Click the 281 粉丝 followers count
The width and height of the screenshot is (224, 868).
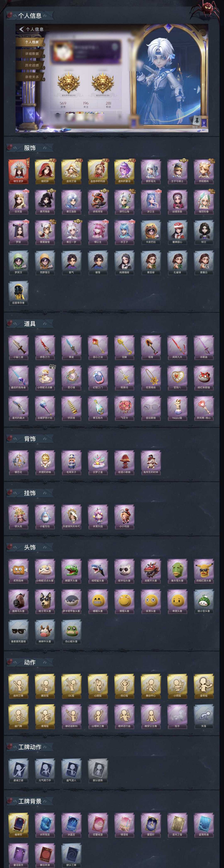108,105
